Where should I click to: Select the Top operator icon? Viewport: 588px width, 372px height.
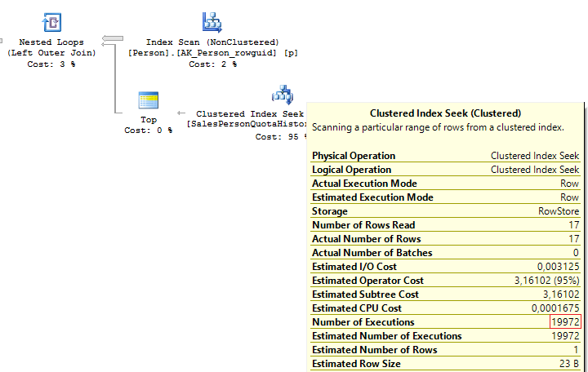pyautogui.click(x=149, y=100)
